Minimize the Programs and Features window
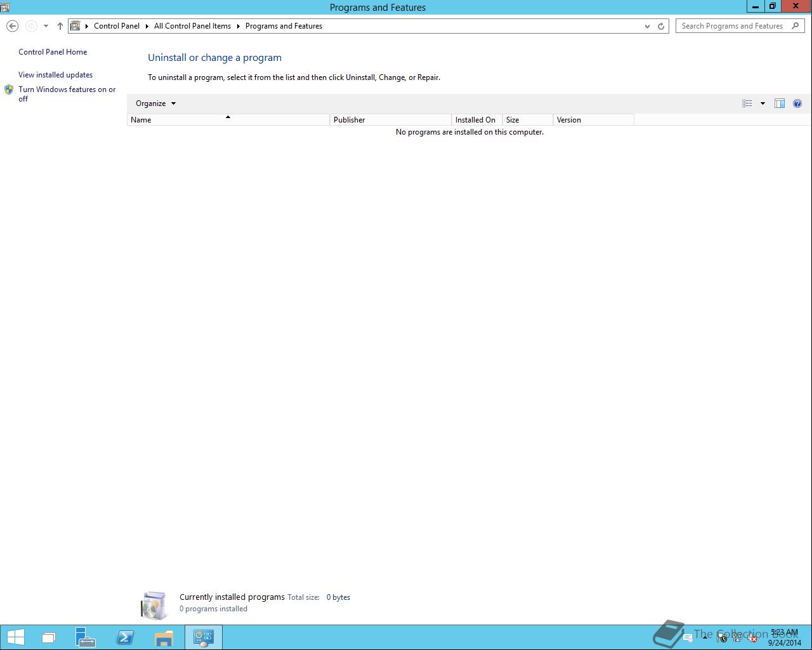Image resolution: width=812 pixels, height=650 pixels. tap(755, 6)
